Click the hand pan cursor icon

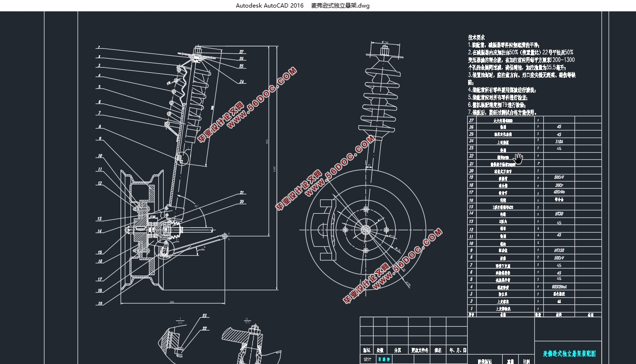[519, 159]
